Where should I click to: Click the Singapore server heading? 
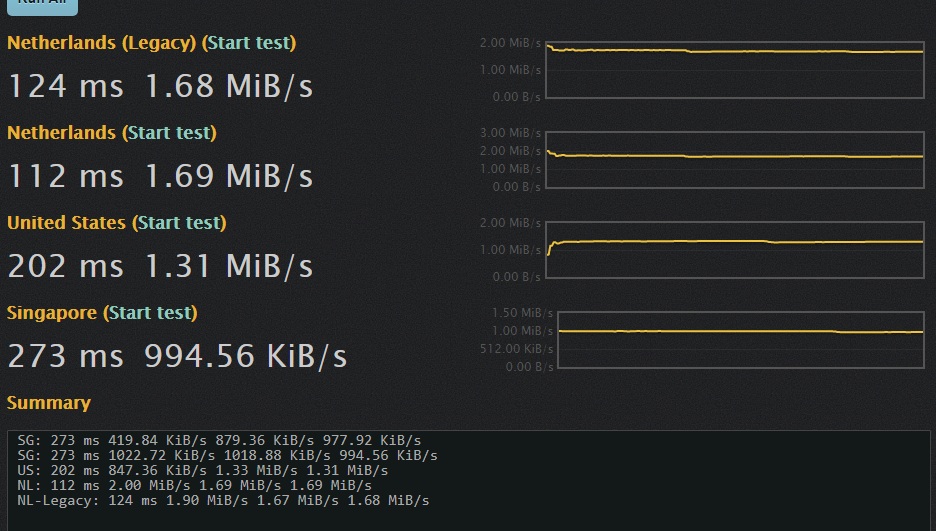52,313
